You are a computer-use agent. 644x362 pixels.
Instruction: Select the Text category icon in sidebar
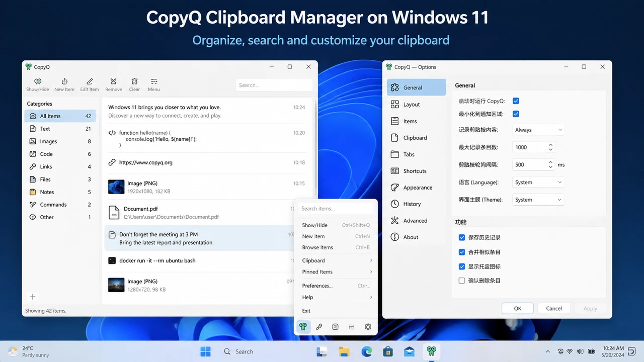(x=33, y=129)
